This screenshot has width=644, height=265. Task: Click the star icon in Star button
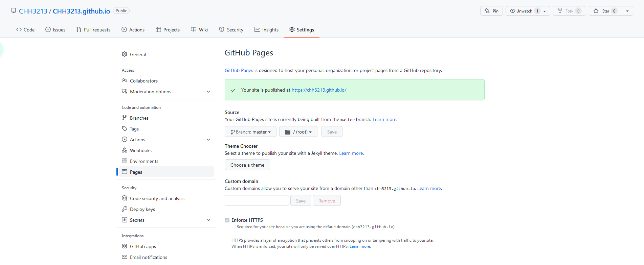click(x=596, y=11)
